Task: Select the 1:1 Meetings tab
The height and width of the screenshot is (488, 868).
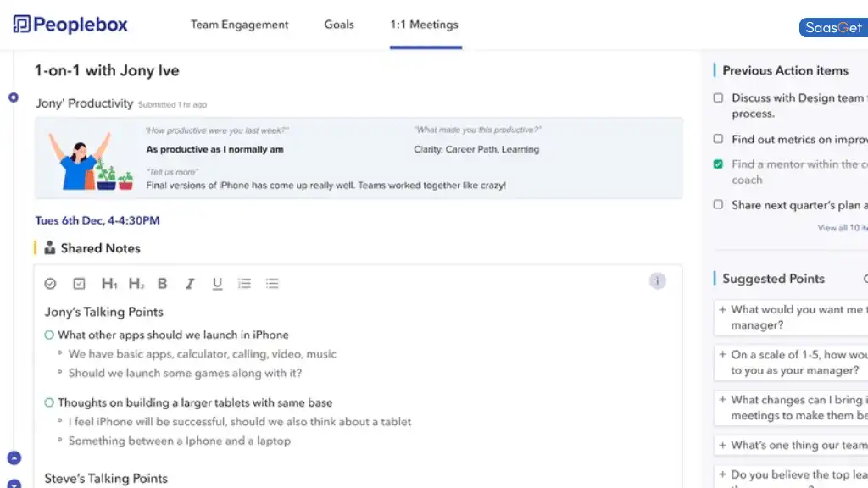Action: coord(425,25)
